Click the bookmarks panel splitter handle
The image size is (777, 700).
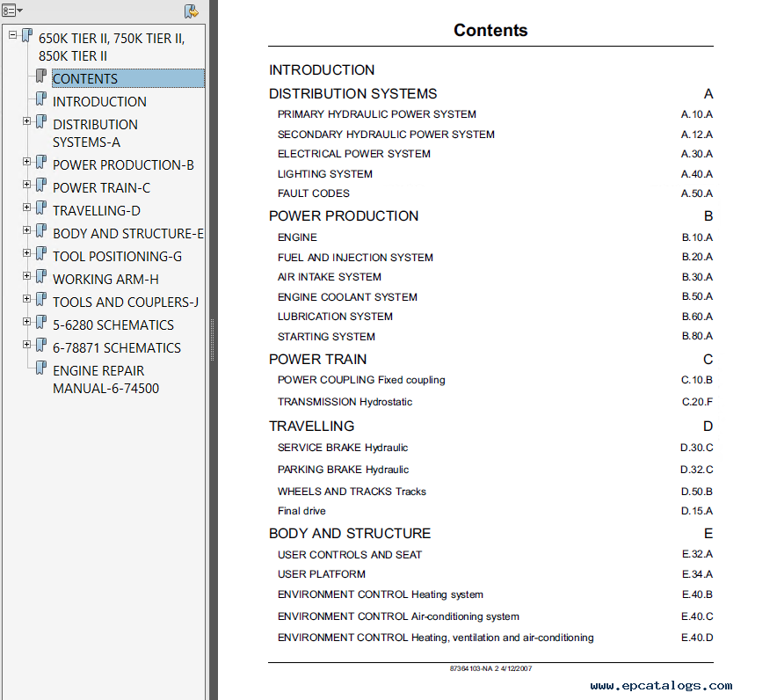click(213, 339)
